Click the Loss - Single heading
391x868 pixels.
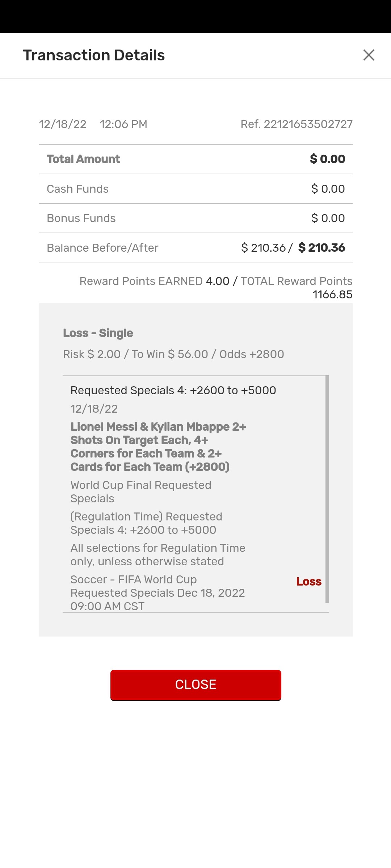pyautogui.click(x=98, y=333)
